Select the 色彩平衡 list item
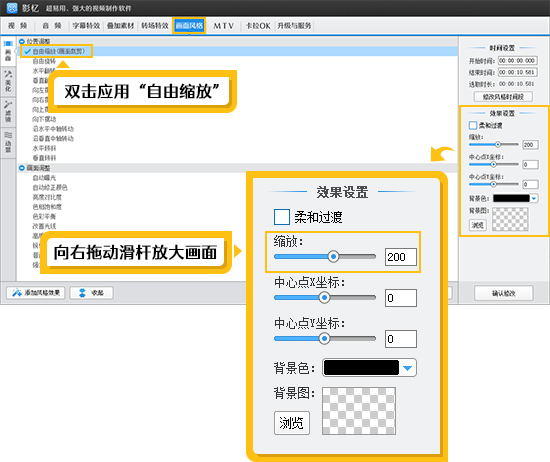The width and height of the screenshot is (550, 462). click(x=44, y=216)
